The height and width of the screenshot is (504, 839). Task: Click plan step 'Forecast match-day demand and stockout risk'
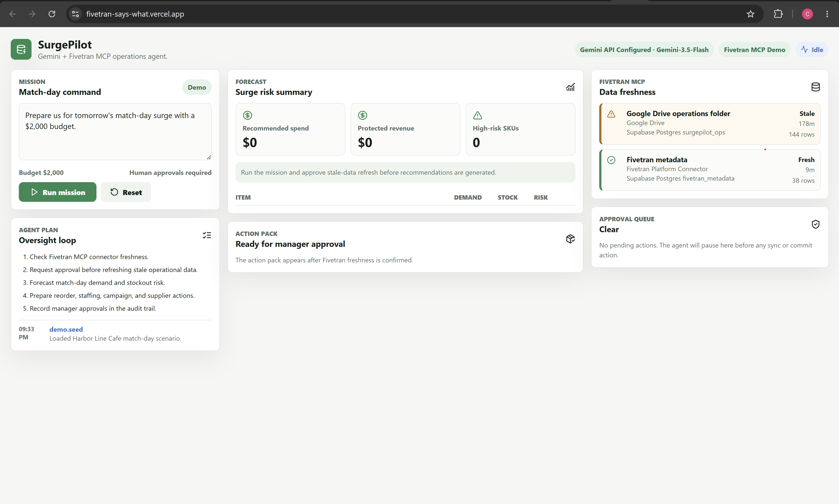pyautogui.click(x=97, y=283)
